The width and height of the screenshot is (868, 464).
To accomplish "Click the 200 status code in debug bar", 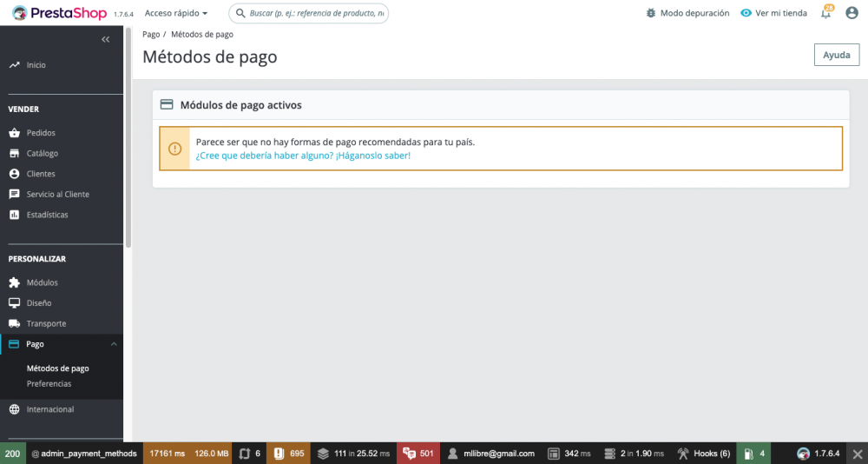I will pos(13,454).
